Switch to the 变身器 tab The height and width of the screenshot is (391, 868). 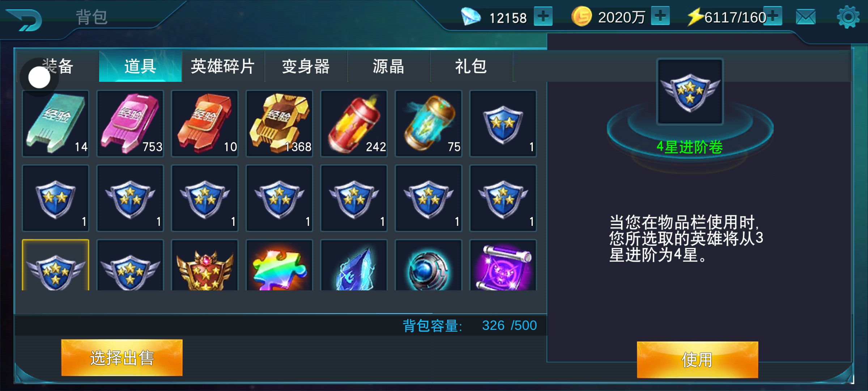pos(306,66)
